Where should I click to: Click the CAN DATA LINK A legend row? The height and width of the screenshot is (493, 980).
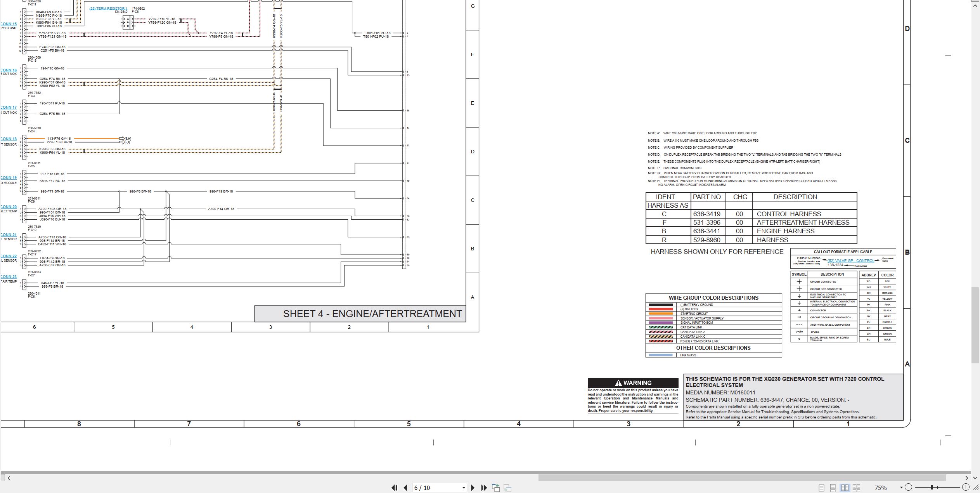pos(713,332)
